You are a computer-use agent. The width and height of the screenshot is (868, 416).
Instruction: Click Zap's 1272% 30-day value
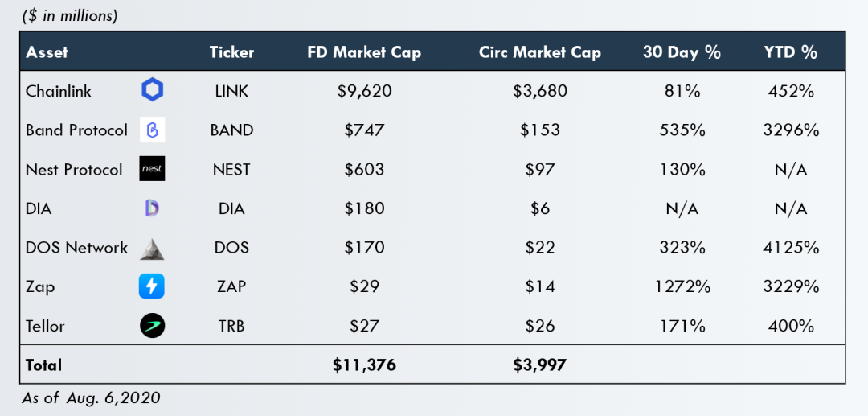point(682,287)
